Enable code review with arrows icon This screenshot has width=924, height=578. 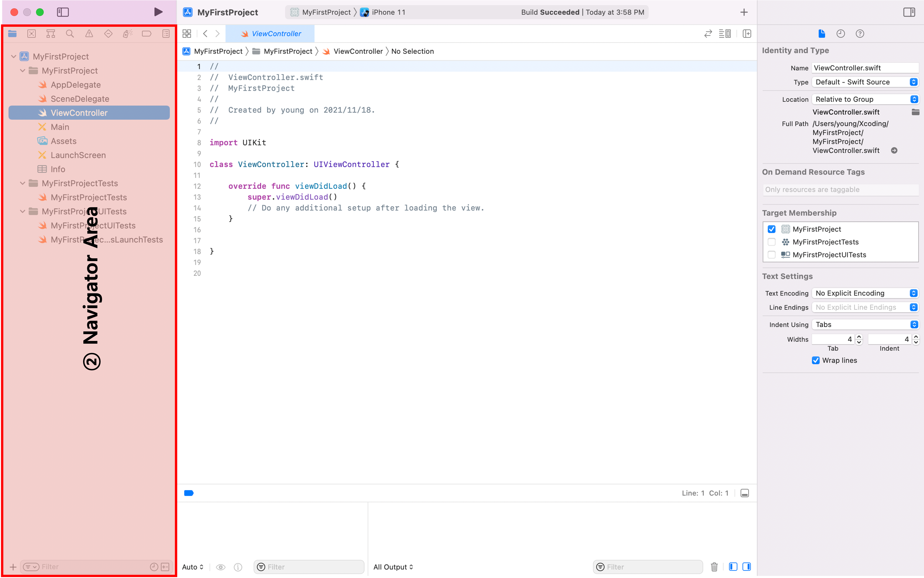pyautogui.click(x=708, y=34)
